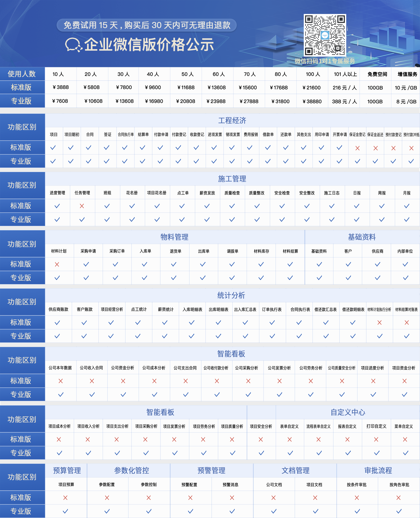Image resolution: width=420 pixels, height=518 pixels.
Task: Click the 物料管理 section heading
Action: click(x=174, y=237)
